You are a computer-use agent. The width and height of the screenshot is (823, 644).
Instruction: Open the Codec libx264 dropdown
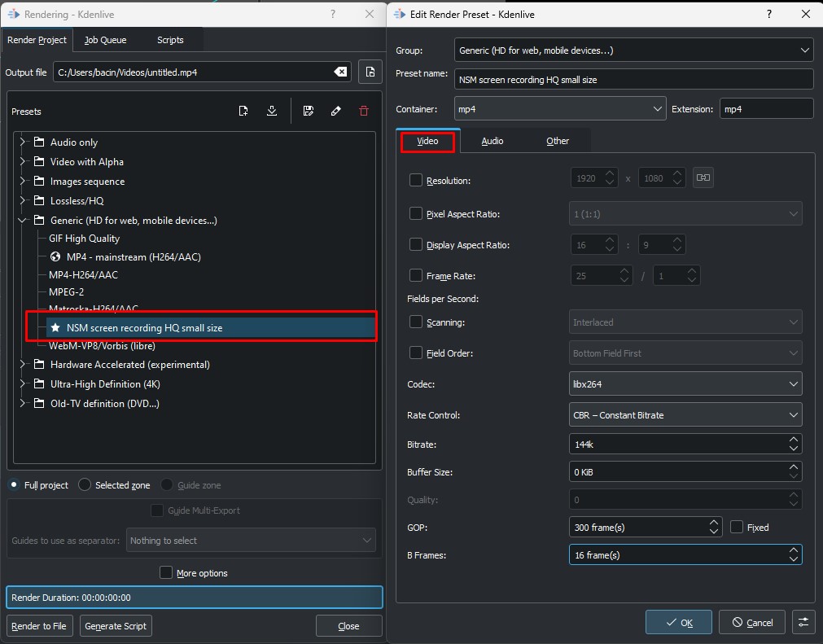click(x=685, y=383)
